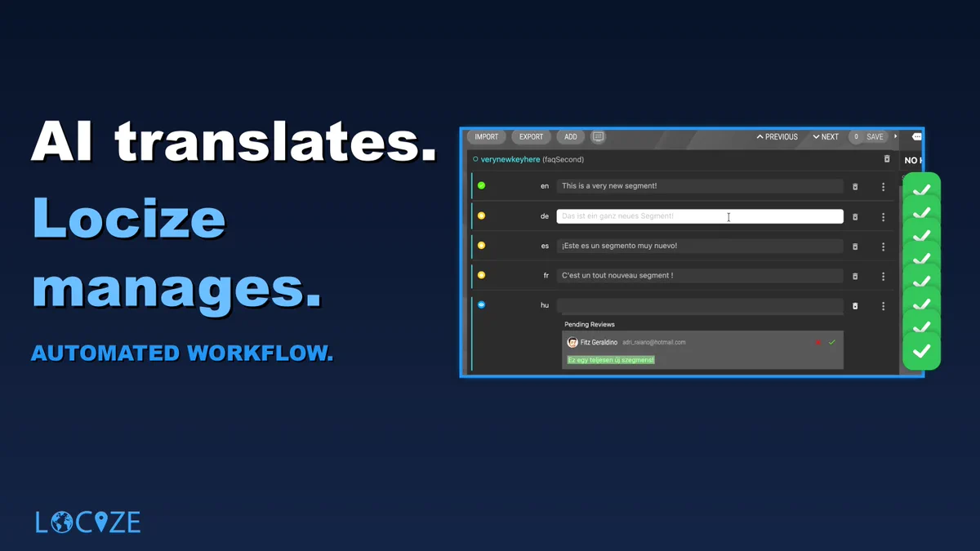Click the 'de' language label
The width and height of the screenshot is (980, 551).
(x=545, y=216)
